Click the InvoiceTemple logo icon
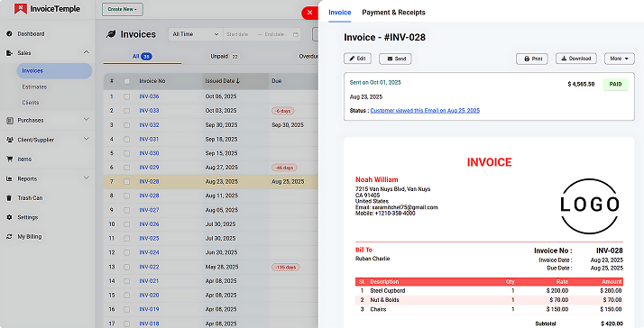 coord(21,9)
